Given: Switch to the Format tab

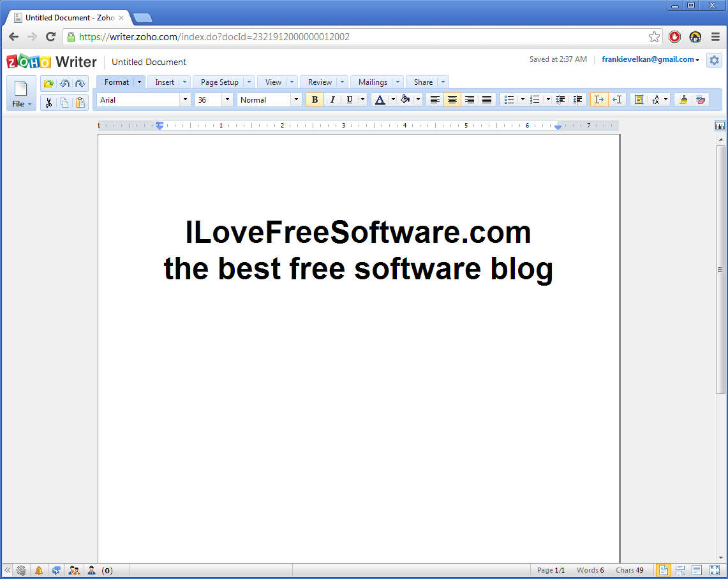Looking at the screenshot, I should (116, 82).
